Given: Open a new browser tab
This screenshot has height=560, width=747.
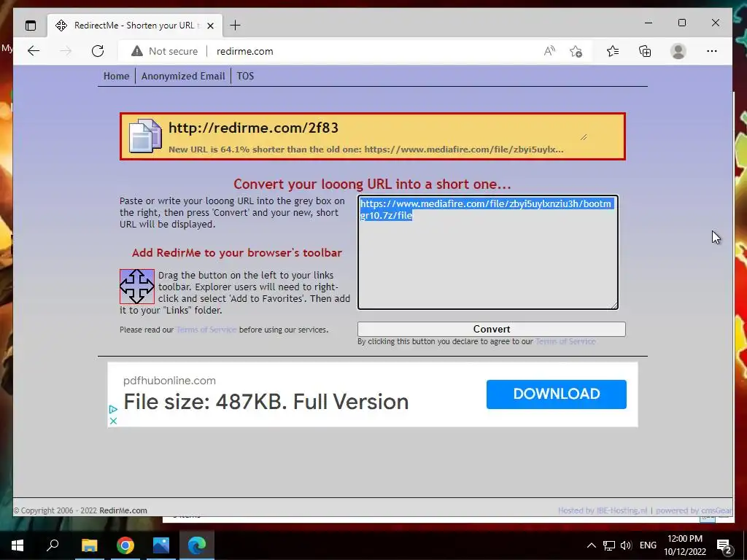Looking at the screenshot, I should click(x=236, y=26).
